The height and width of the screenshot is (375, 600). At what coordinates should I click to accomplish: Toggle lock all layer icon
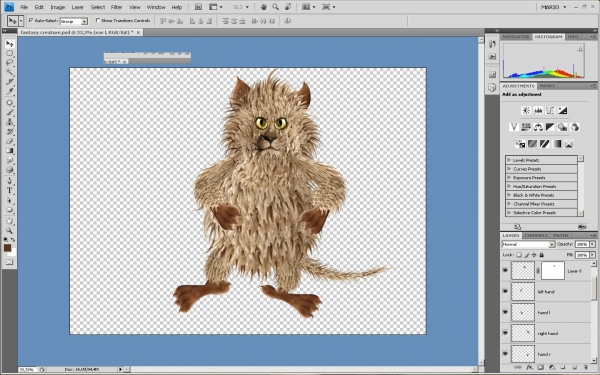[541, 255]
